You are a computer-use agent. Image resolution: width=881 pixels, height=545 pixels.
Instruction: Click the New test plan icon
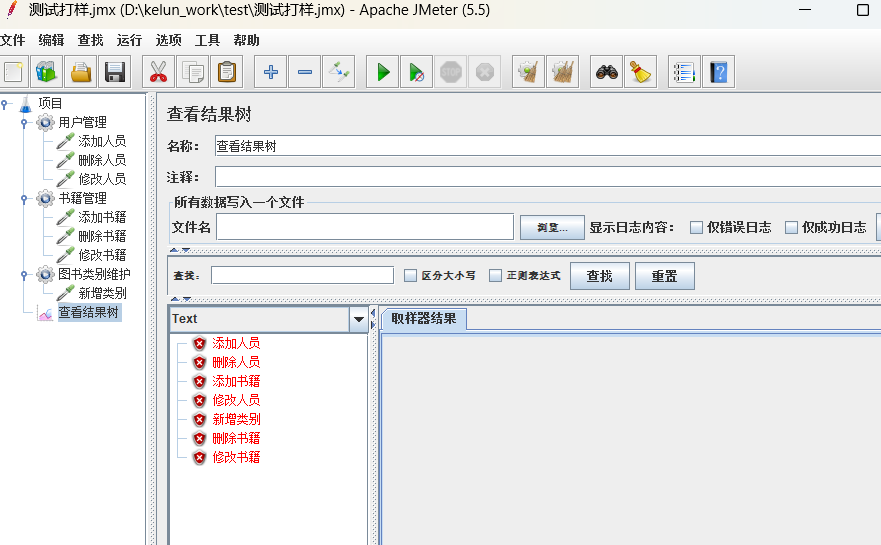coord(13,72)
